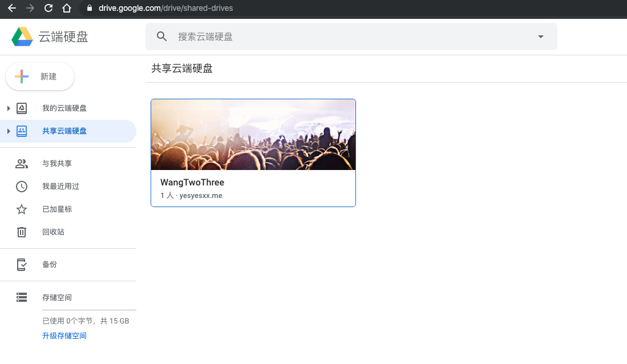Click the Shared with me people icon

[22, 164]
